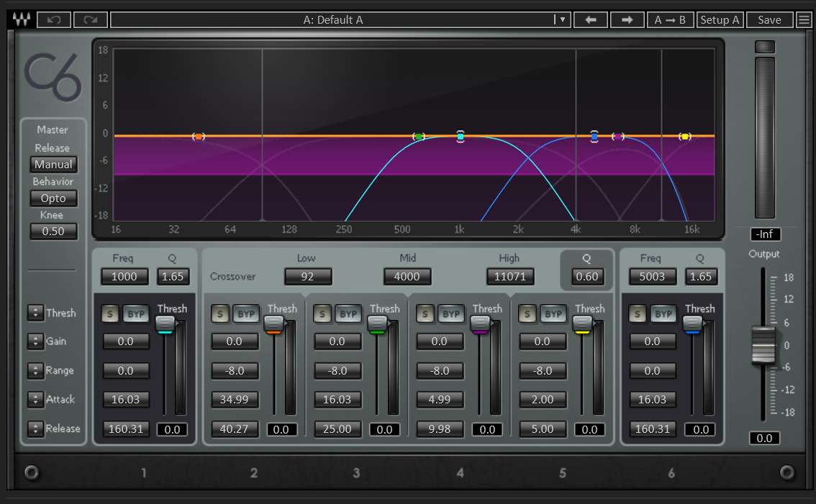Solo band 1 with its S button

pos(110,314)
